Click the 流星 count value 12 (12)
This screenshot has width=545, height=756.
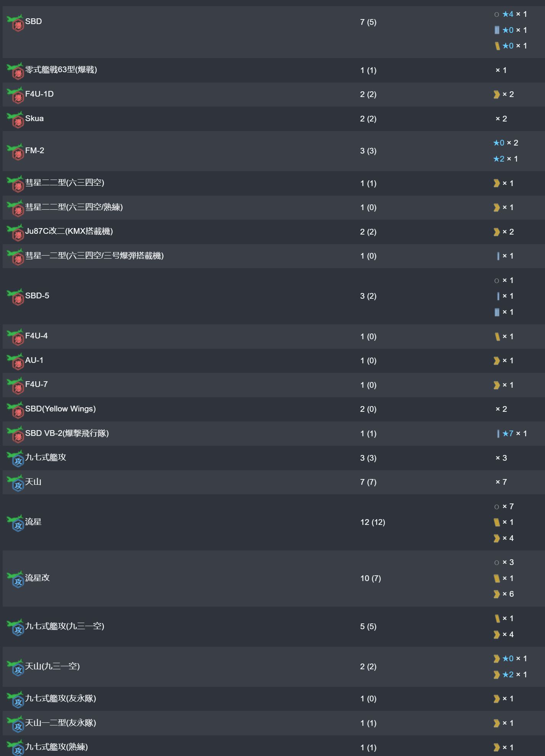373,522
